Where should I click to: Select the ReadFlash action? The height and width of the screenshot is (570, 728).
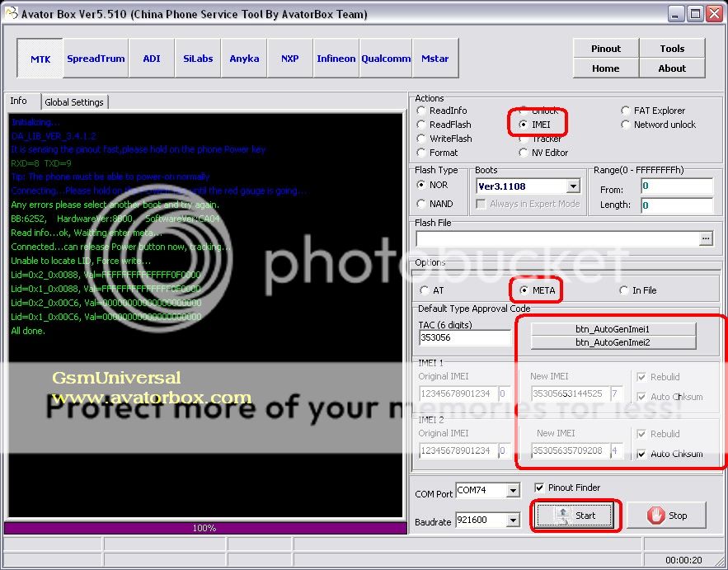444,125
